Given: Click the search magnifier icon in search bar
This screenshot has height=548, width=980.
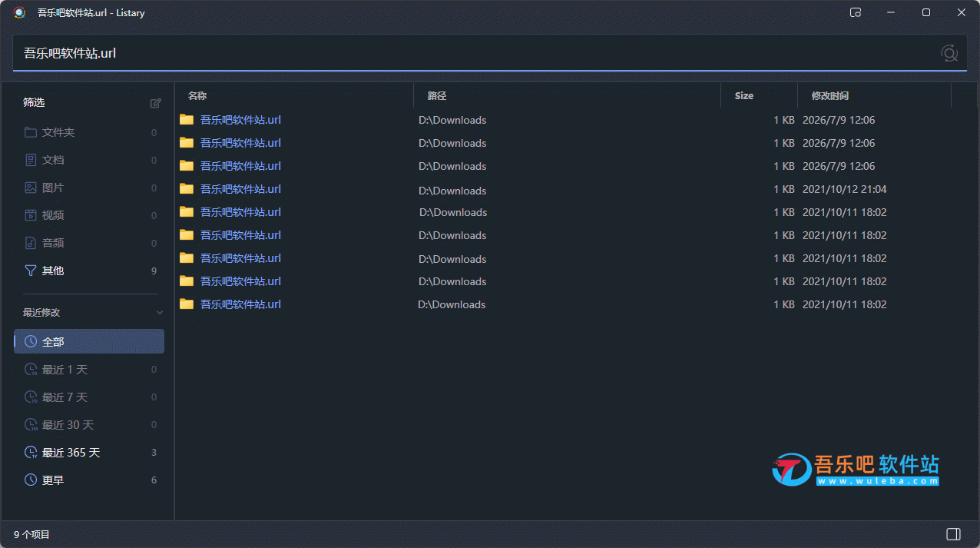Looking at the screenshot, I should [949, 53].
